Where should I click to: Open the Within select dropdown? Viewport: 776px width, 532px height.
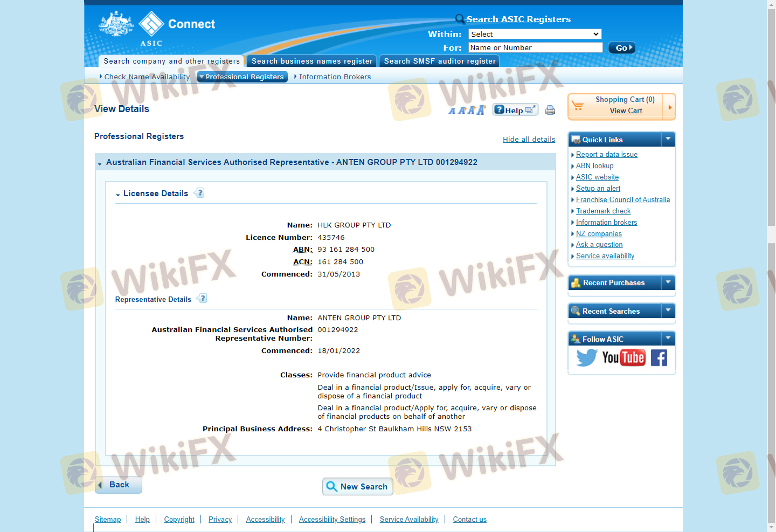pos(534,34)
